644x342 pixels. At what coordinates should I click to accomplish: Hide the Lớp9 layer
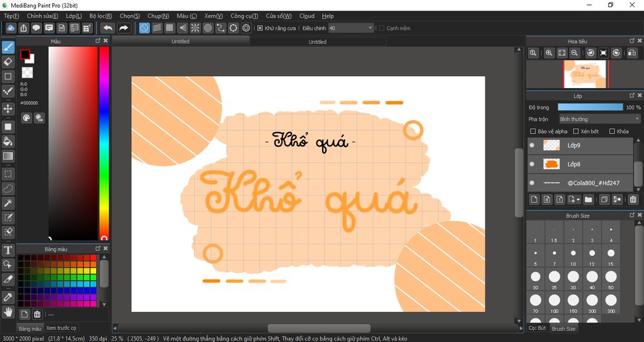click(x=532, y=145)
